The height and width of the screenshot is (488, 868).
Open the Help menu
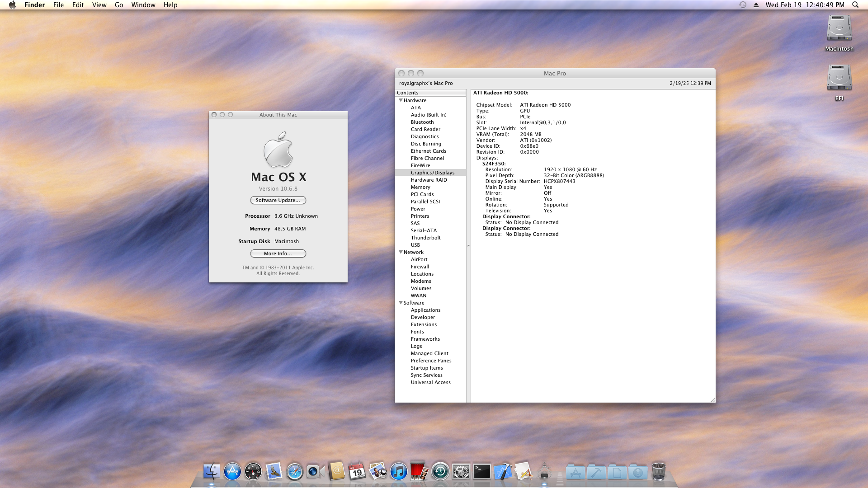(170, 5)
